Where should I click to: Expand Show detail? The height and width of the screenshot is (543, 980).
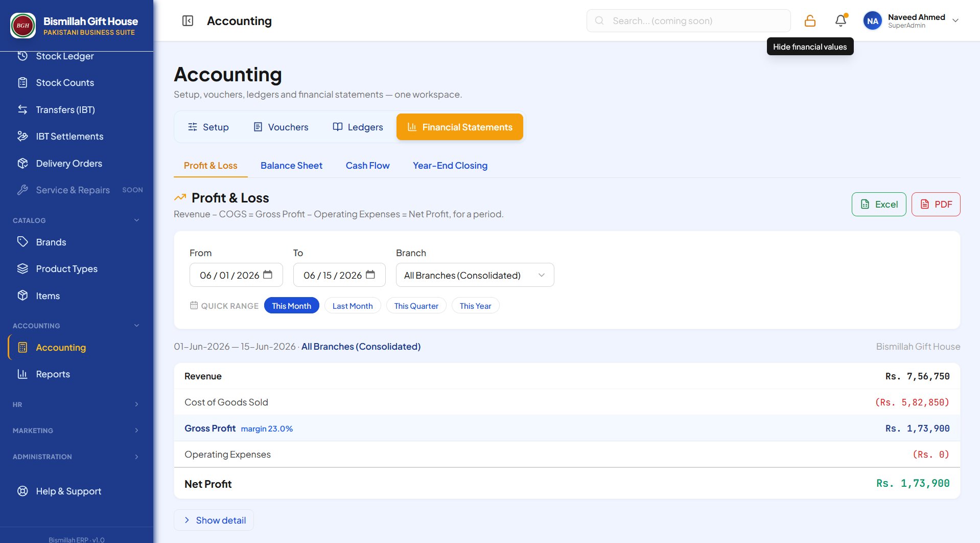click(214, 520)
